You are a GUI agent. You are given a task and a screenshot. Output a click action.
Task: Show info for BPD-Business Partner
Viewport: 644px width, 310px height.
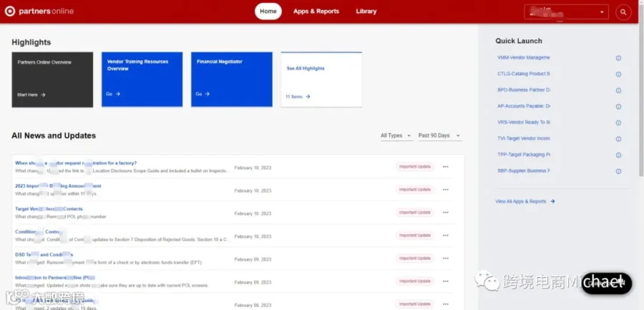pos(618,90)
